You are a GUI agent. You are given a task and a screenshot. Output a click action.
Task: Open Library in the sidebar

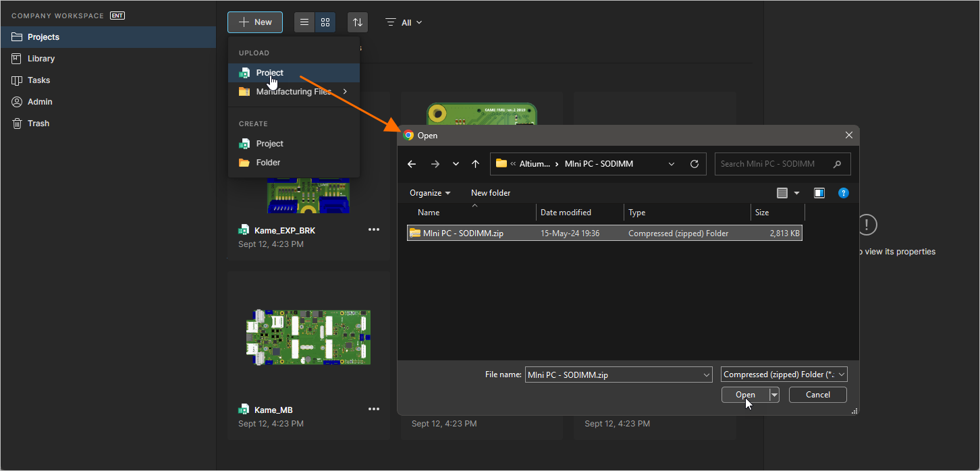(41, 59)
